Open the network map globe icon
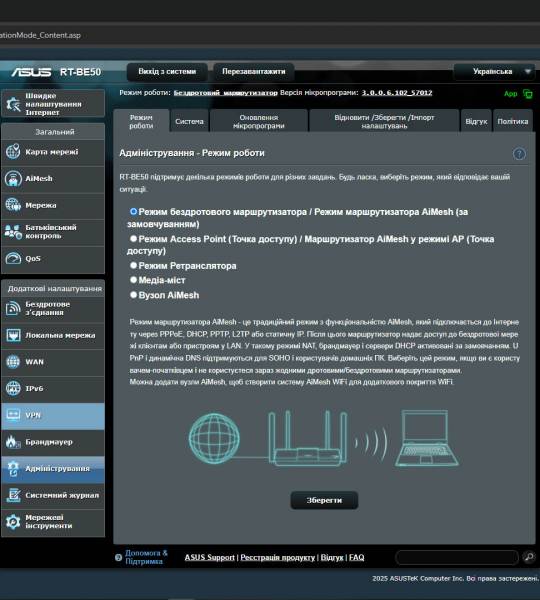The image size is (540, 600). point(13,152)
